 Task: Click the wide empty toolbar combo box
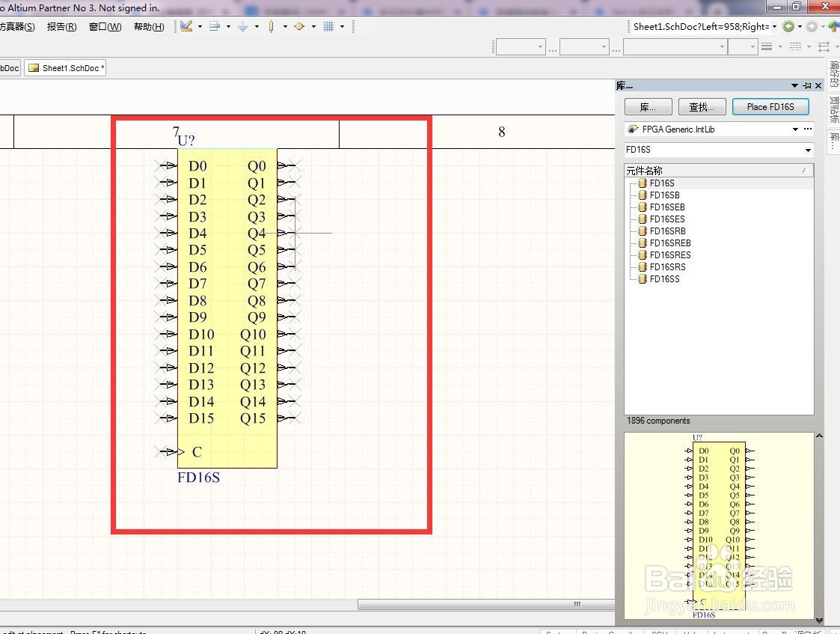click(675, 47)
